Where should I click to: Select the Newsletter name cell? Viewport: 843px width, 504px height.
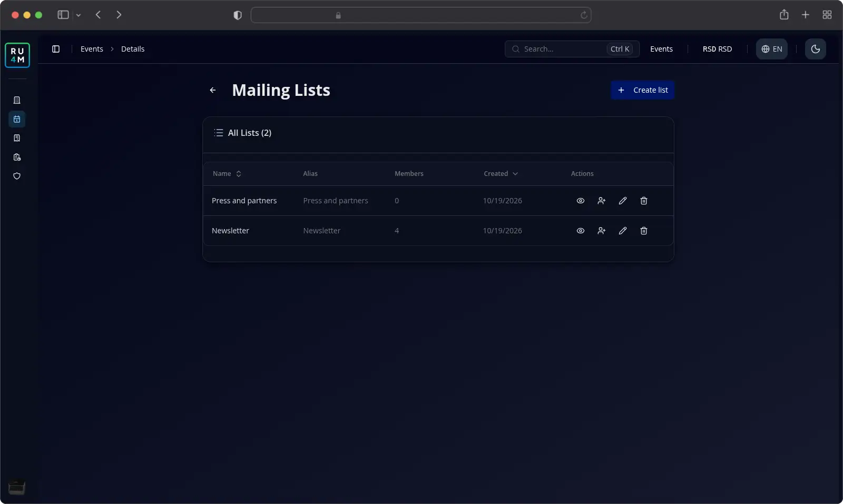pos(230,231)
